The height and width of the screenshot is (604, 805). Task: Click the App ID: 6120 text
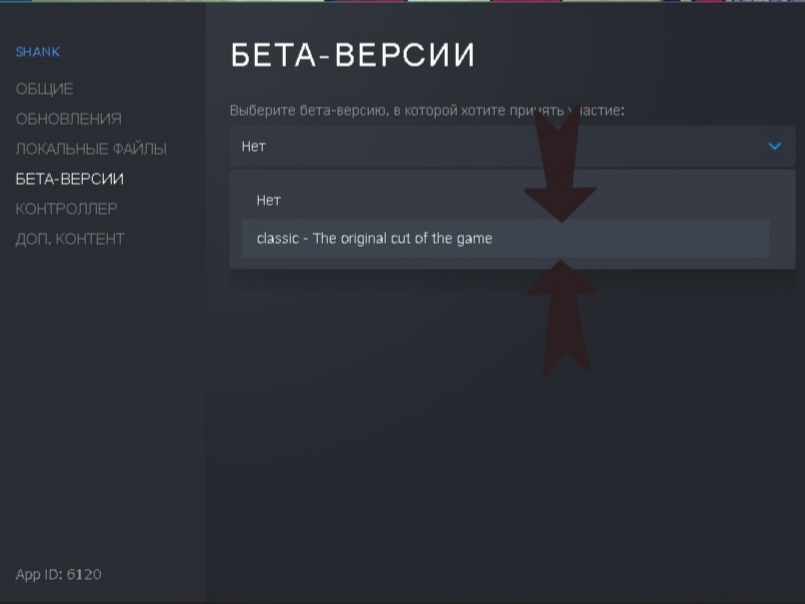tap(58, 574)
